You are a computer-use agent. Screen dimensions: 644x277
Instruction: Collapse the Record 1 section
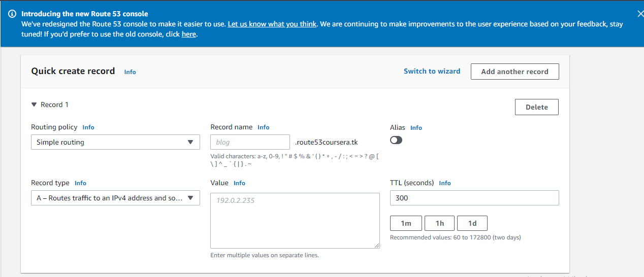(34, 105)
